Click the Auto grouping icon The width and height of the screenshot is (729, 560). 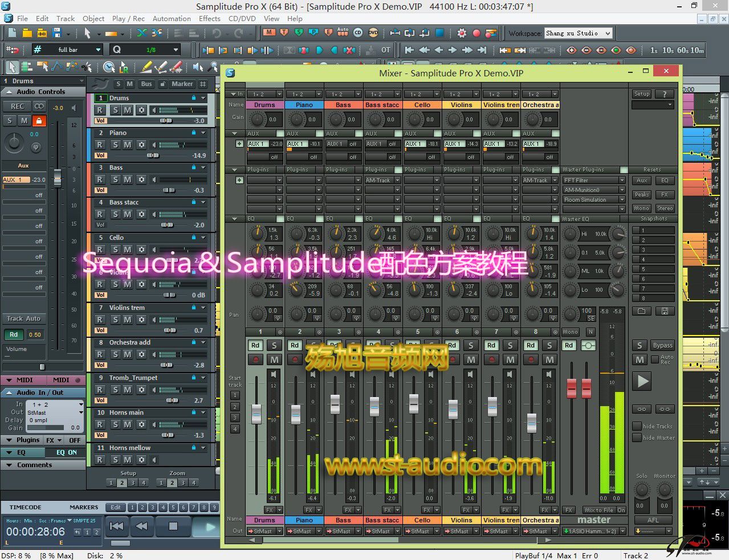343,32
